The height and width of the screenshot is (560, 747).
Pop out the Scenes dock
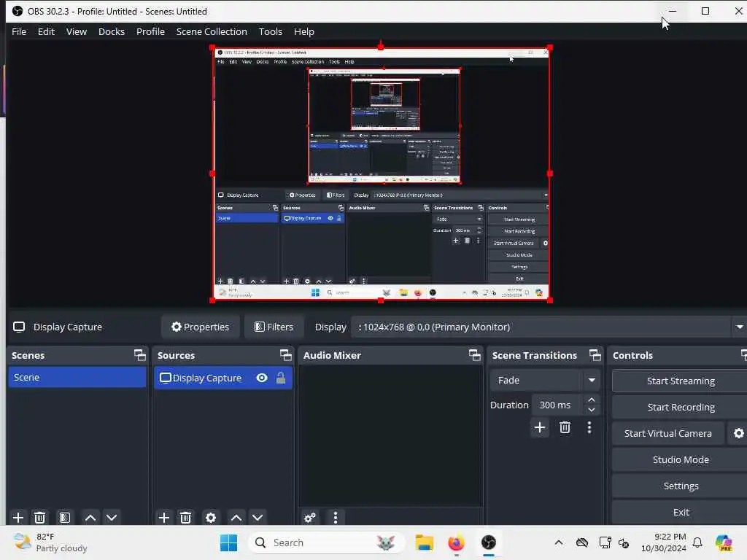pos(139,355)
